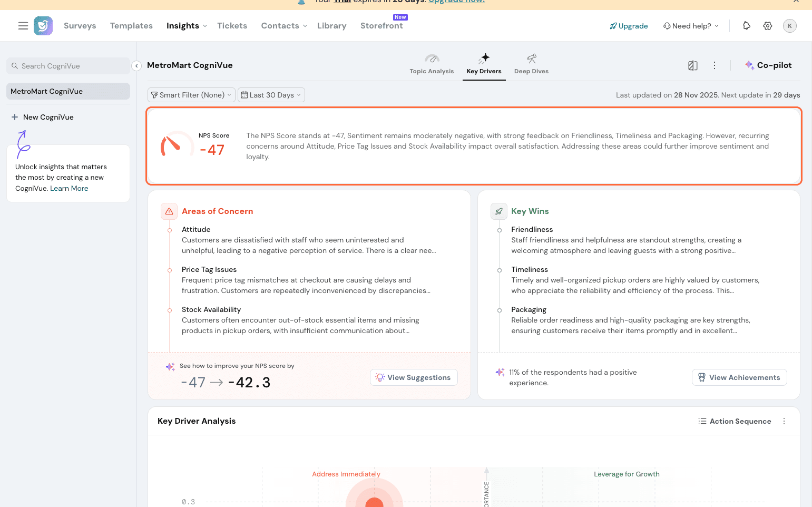Click the SurveySparrow logo icon

(x=43, y=26)
